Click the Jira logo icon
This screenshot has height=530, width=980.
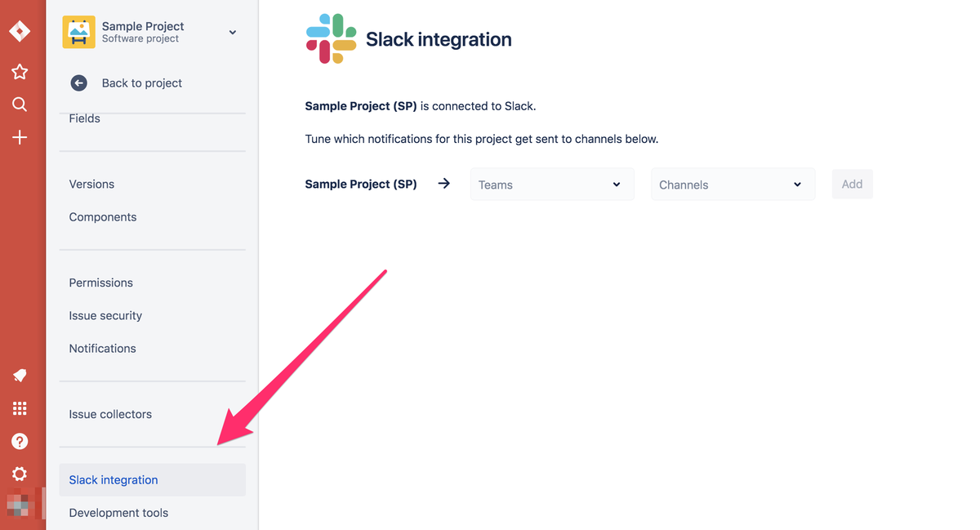coord(20,31)
